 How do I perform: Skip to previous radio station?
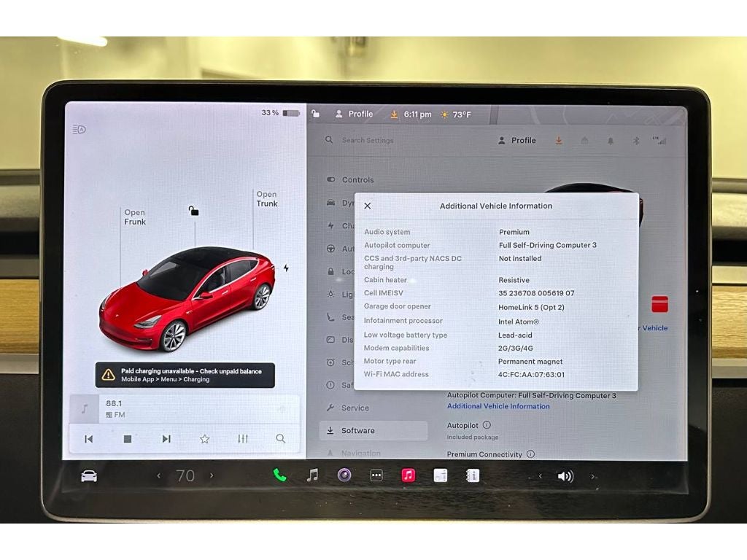(x=88, y=439)
